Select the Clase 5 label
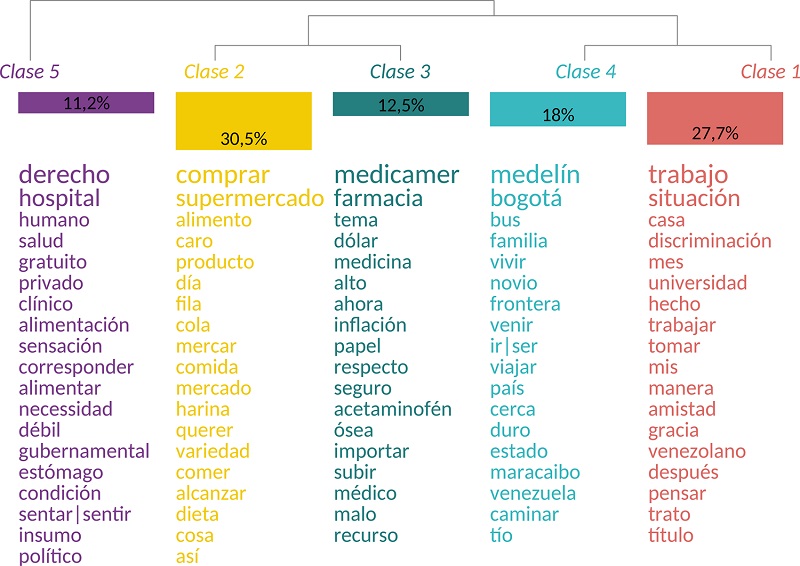 [x=30, y=71]
